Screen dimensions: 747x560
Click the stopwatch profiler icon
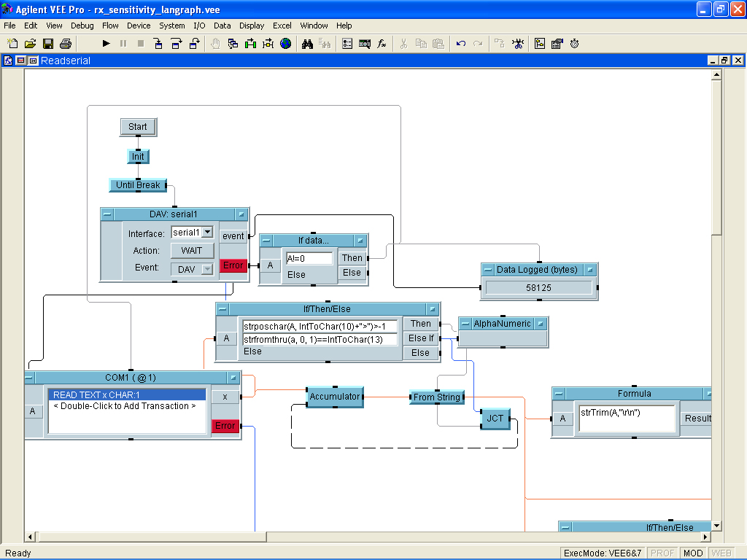[x=575, y=44]
